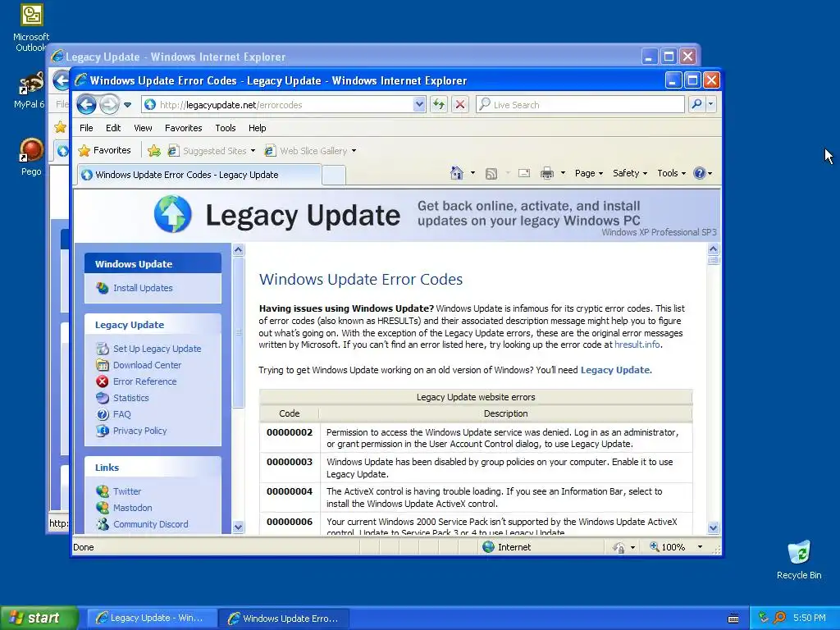Expand the Print options dropdown arrow
The width and height of the screenshot is (840, 630).
[563, 173]
